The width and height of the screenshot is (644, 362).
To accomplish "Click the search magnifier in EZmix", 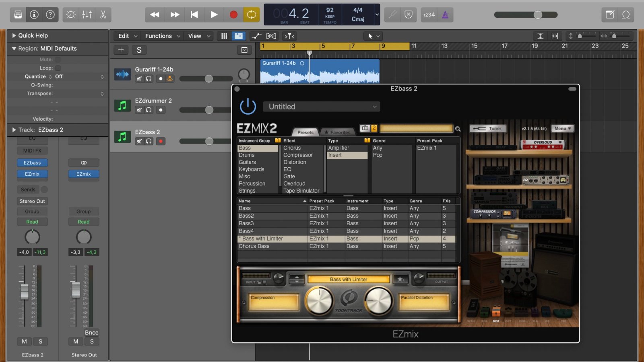I will [x=458, y=129].
